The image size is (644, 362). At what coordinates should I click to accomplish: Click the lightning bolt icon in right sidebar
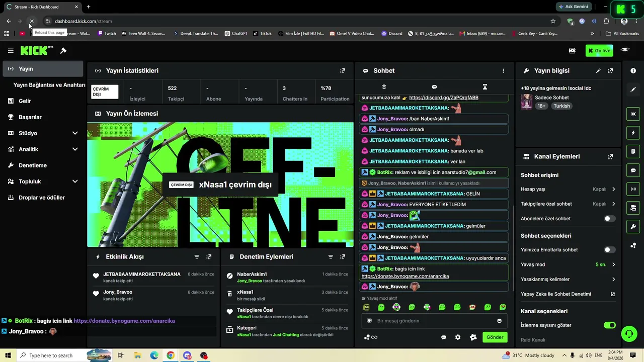[633, 133]
